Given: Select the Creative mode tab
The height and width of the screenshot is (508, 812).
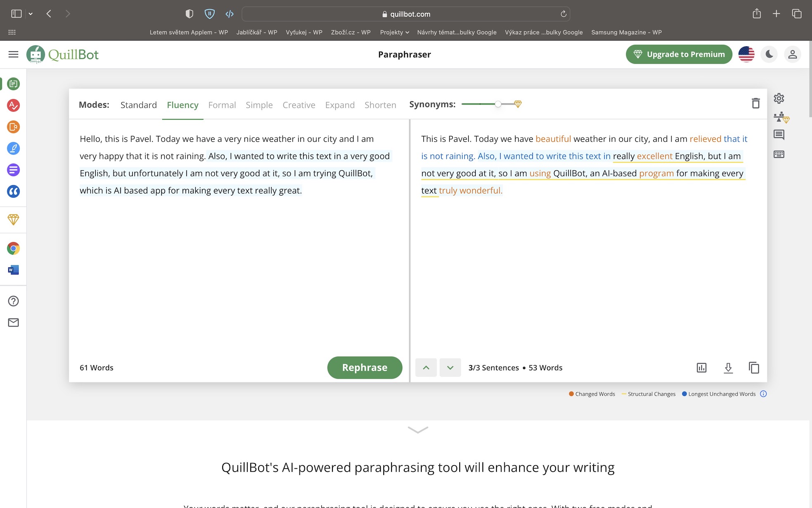Looking at the screenshot, I should click(x=299, y=105).
